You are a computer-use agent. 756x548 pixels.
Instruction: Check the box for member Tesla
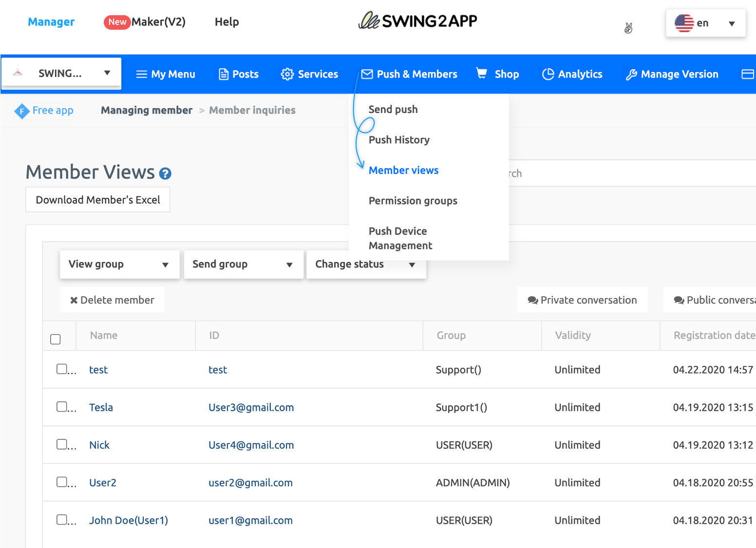point(61,406)
